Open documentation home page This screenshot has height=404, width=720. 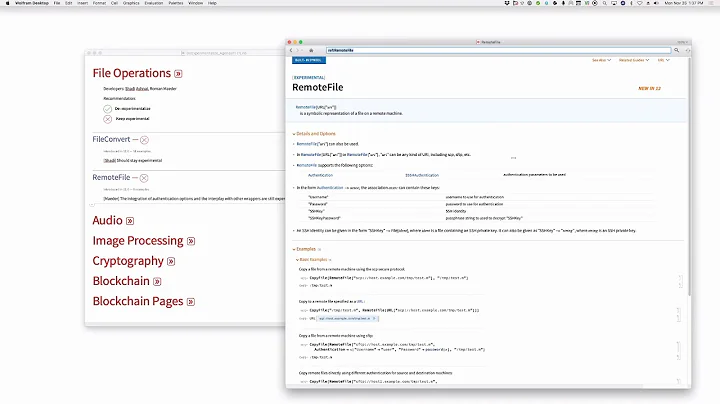coord(311,50)
